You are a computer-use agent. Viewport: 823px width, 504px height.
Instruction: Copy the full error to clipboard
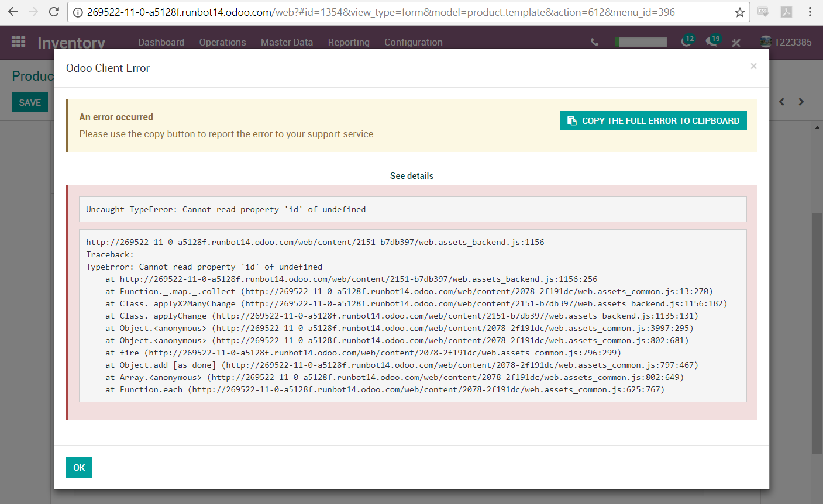653,120
